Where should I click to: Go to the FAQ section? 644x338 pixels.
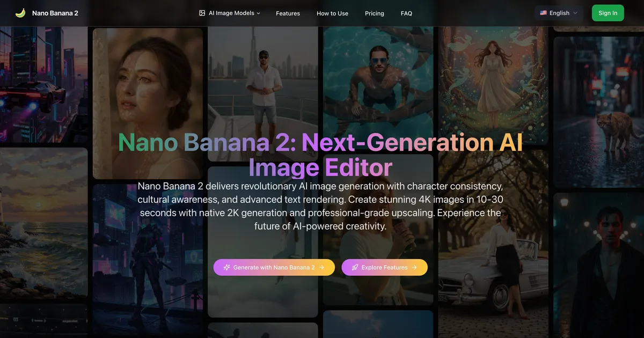(x=406, y=13)
